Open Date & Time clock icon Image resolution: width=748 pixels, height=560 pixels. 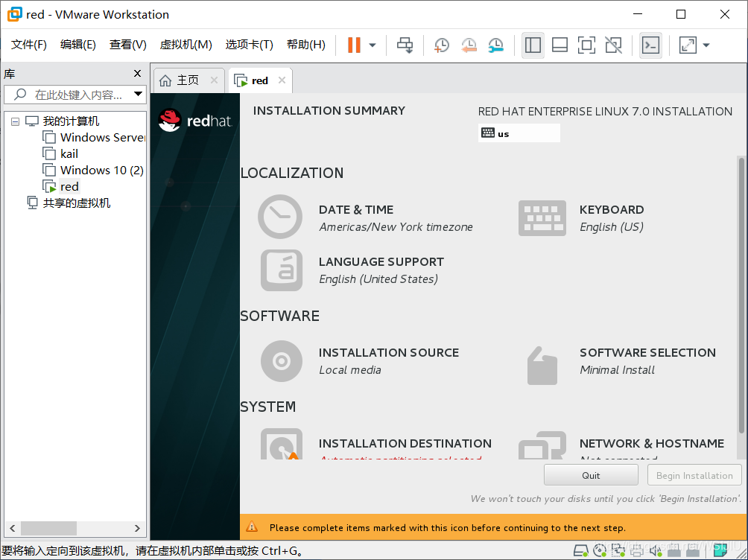[280, 217]
